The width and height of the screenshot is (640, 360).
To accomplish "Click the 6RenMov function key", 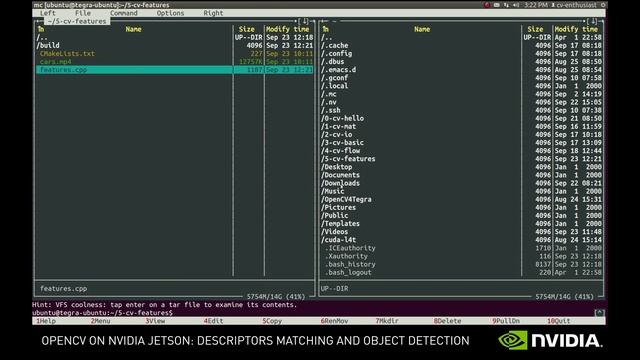I will tap(334, 321).
